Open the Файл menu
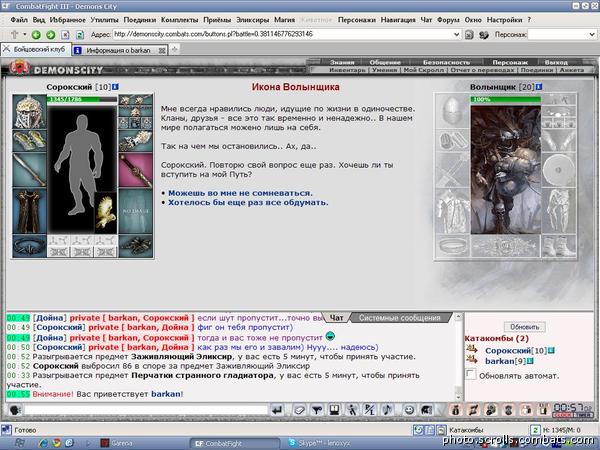 click(x=19, y=20)
